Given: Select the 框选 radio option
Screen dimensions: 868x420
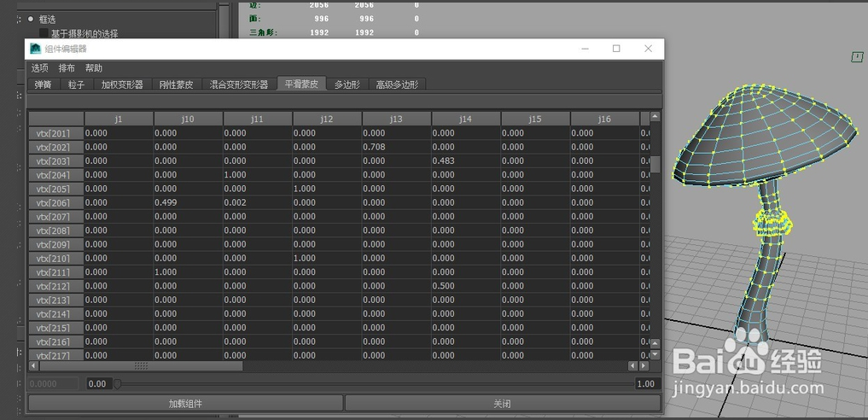Looking at the screenshot, I should 31,20.
